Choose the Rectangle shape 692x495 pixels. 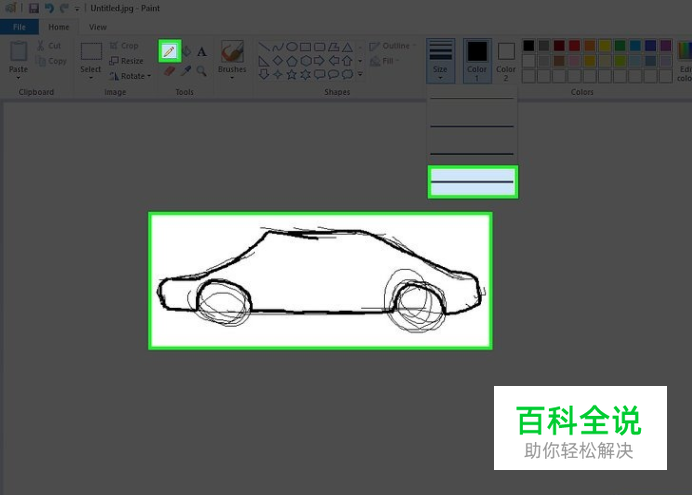(x=305, y=47)
